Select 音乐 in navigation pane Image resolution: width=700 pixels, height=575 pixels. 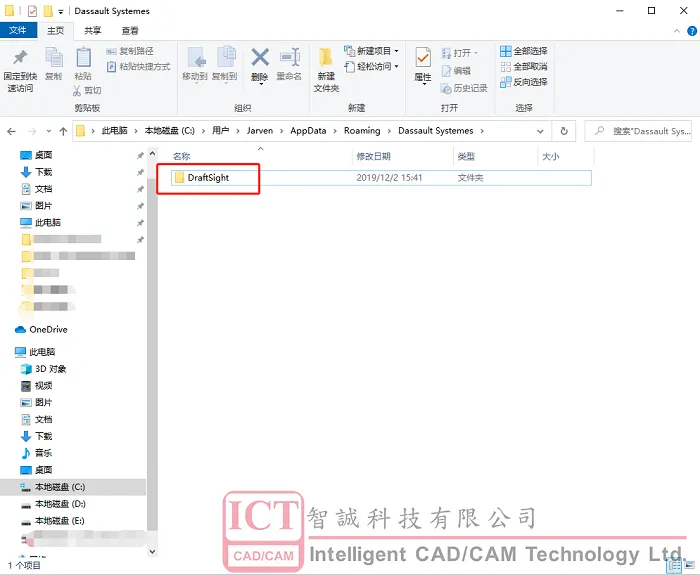(x=37, y=453)
